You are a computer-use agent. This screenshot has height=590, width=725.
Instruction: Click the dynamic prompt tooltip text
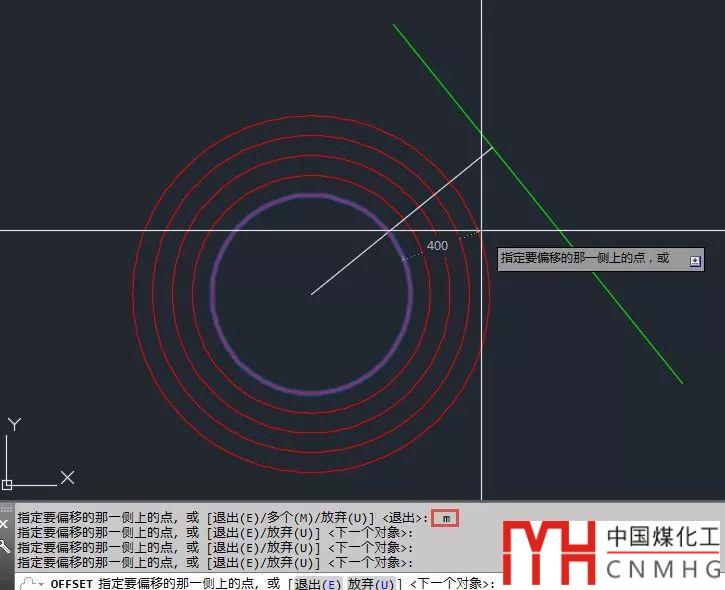click(x=585, y=258)
